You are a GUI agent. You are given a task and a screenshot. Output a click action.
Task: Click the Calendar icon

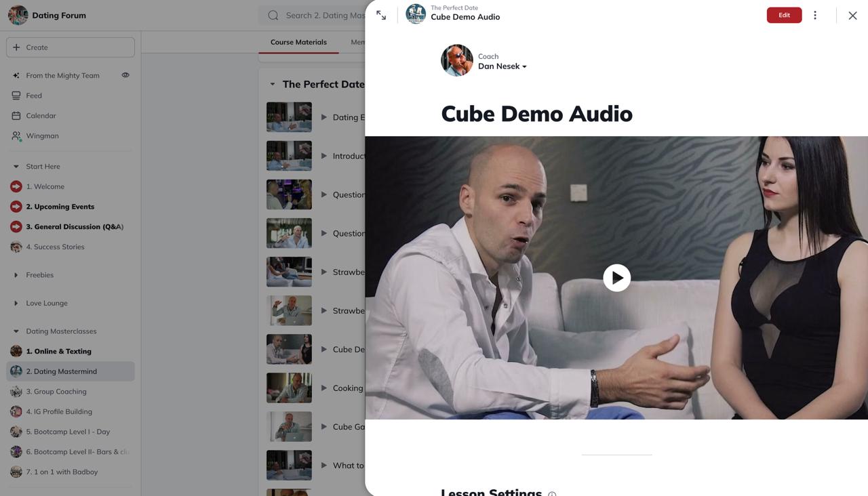[x=16, y=116]
